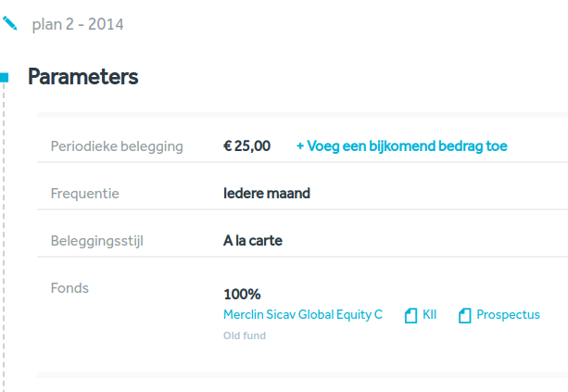The width and height of the screenshot is (568, 392).
Task: Click the Prospectus document icon
Action: 465,316
